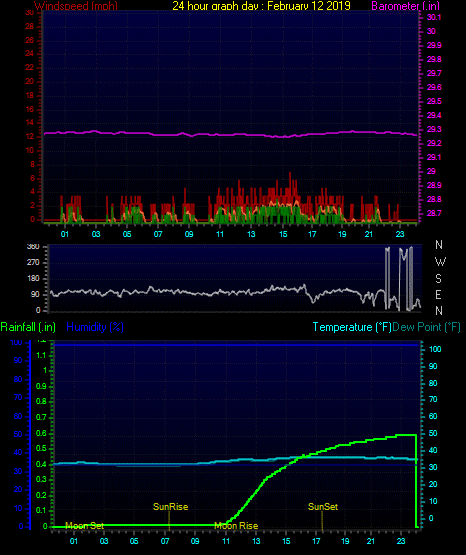466x555 pixels.
Task: Click "29.6" on the barometer axis
Action: [x=434, y=87]
